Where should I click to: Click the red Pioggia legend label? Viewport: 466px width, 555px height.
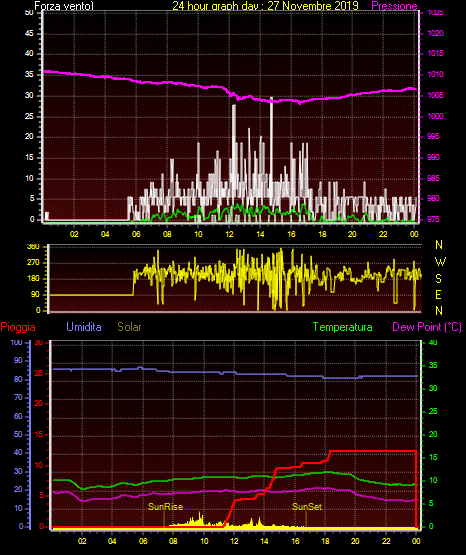coord(18,327)
